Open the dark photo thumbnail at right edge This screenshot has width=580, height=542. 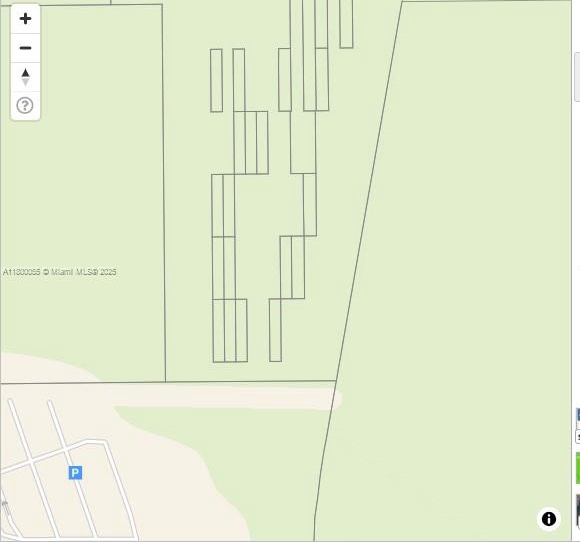pos(578,510)
